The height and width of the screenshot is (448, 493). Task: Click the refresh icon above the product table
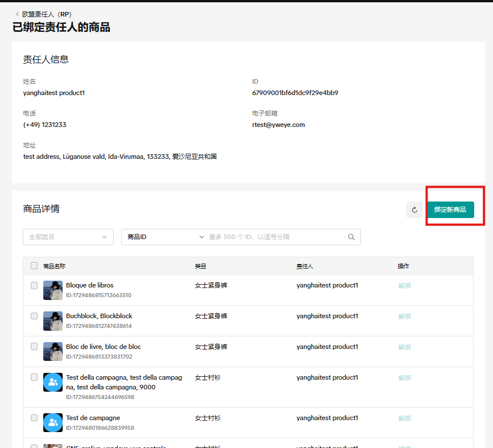(x=414, y=209)
